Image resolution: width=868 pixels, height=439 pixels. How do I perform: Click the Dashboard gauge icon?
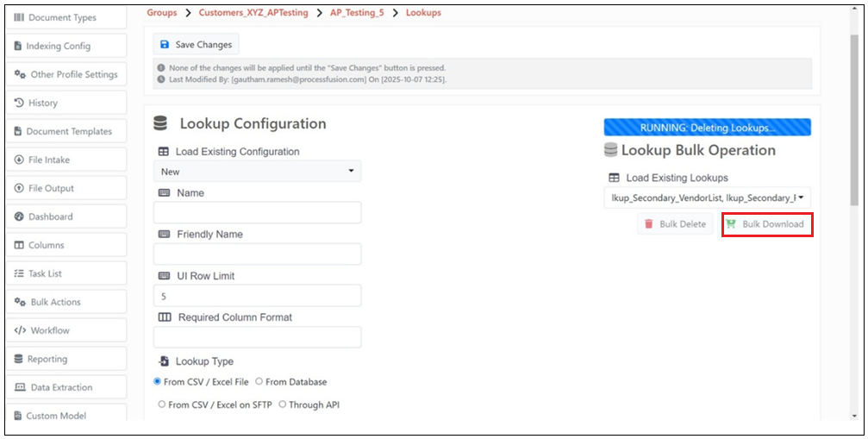(19, 216)
